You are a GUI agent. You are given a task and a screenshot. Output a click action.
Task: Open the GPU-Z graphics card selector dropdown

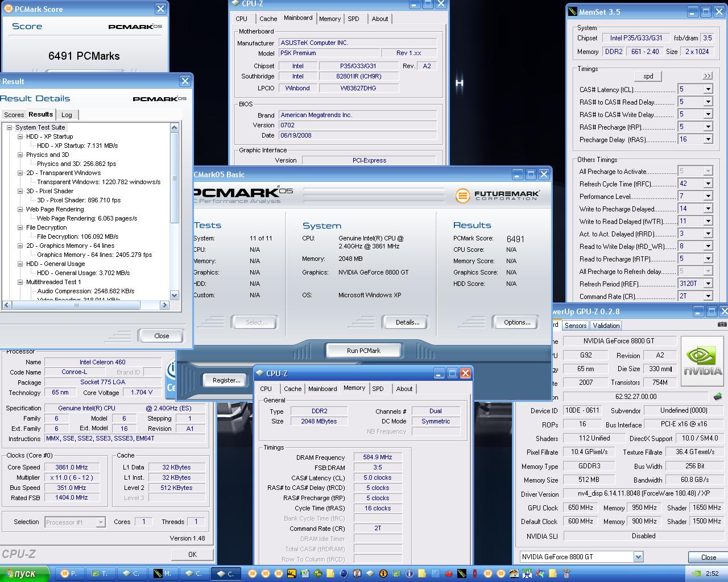(638, 557)
